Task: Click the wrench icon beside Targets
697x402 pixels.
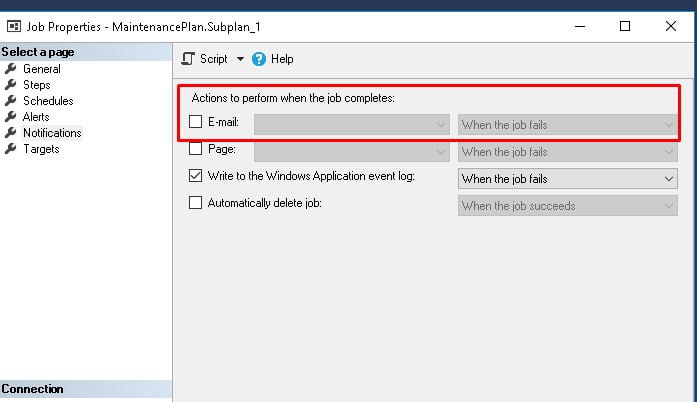Action: point(11,149)
